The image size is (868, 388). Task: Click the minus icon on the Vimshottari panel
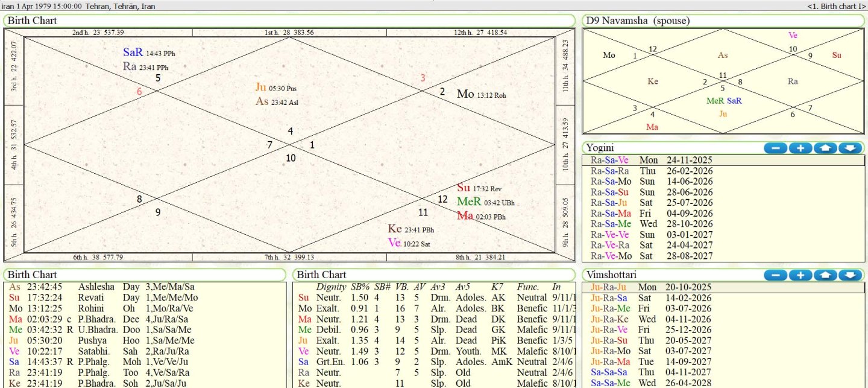tap(775, 275)
